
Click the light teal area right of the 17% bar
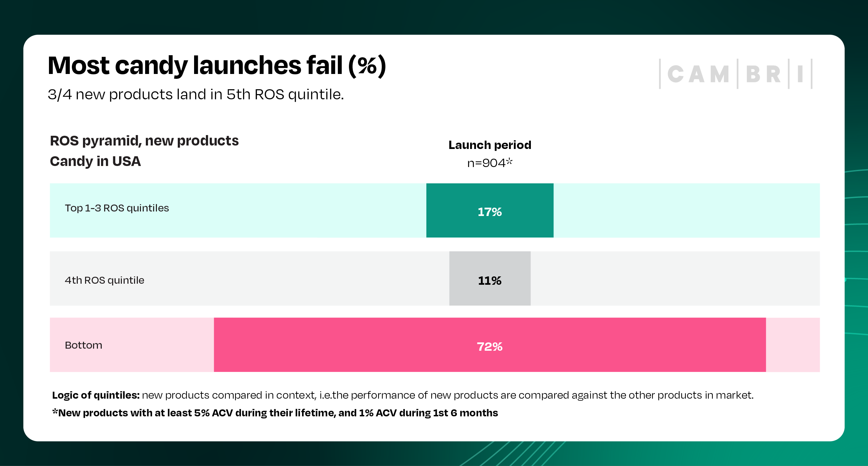click(686, 210)
